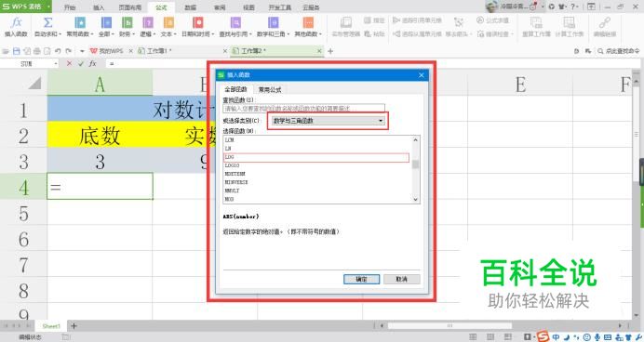
Task: Switch to the 数据 ribbon tab
Action: 190,7
